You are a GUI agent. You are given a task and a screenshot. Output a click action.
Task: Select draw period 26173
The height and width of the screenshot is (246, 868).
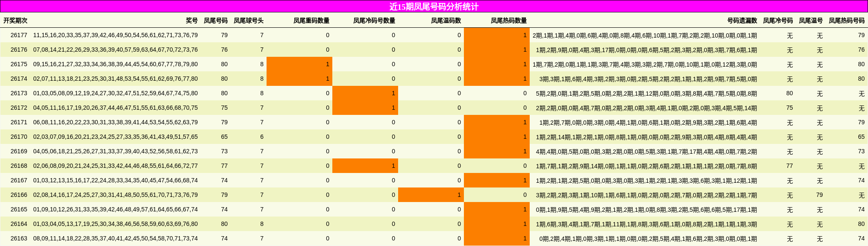(x=19, y=93)
